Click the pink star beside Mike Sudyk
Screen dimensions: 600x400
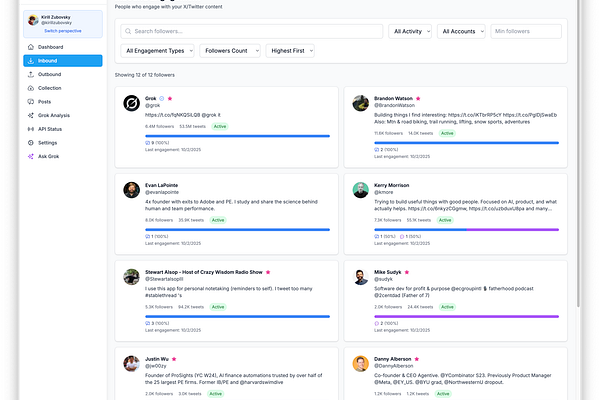[406, 272]
